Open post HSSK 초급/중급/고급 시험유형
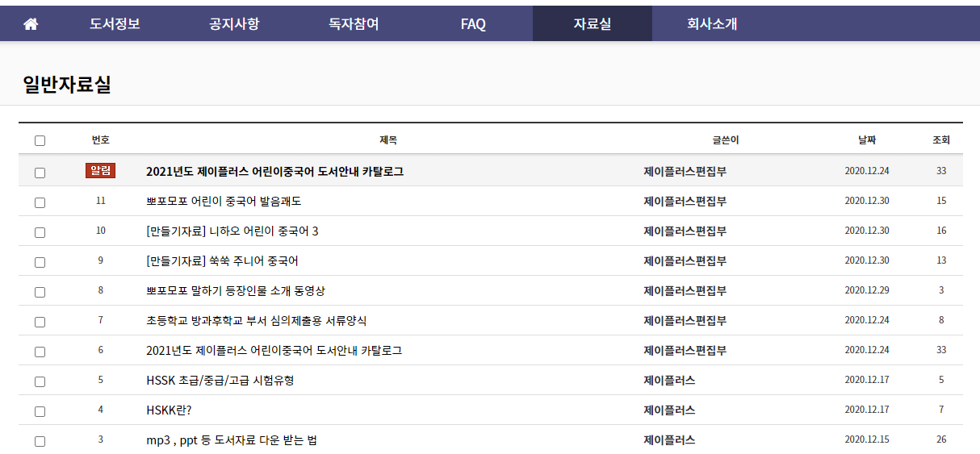The height and width of the screenshot is (454, 980). [x=220, y=380]
